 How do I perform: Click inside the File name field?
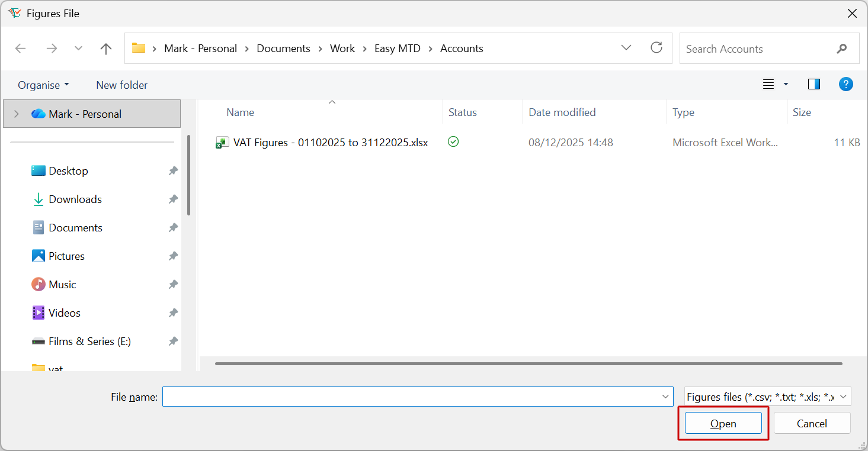(x=415, y=397)
